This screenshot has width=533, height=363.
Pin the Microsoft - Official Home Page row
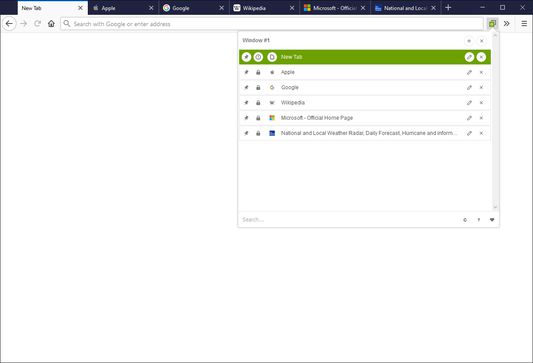(246, 118)
